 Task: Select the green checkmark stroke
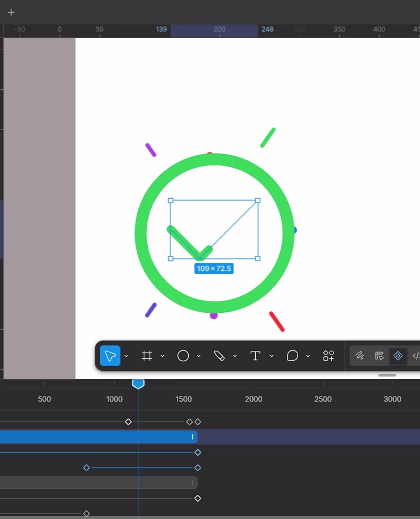[x=185, y=243]
